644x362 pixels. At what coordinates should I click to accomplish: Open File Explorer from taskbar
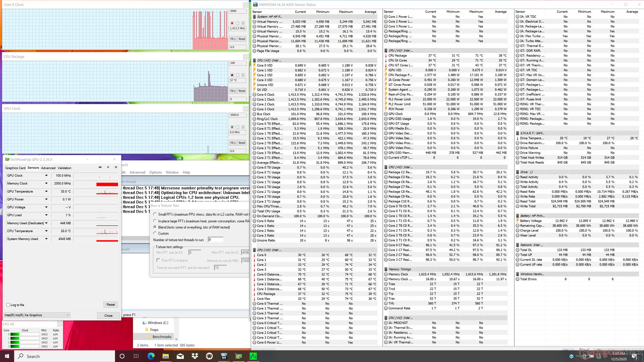pos(165,356)
